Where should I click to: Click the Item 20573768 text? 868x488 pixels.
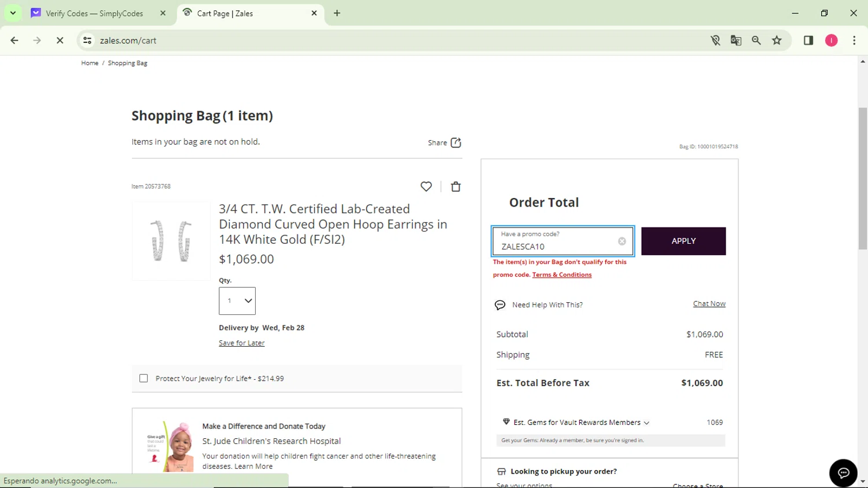tap(151, 186)
